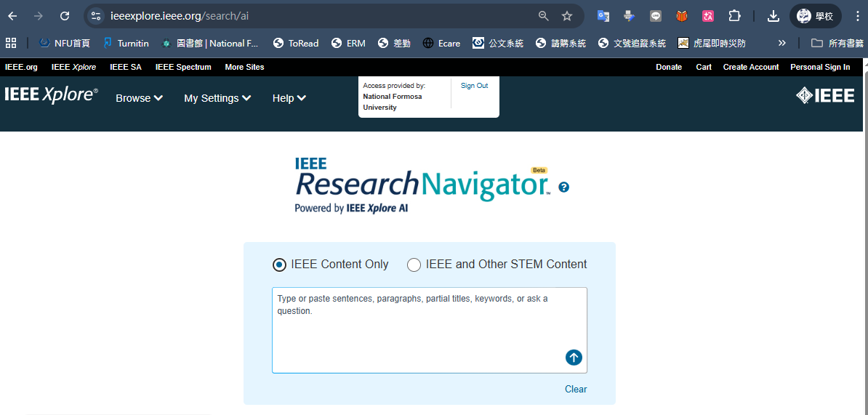The image size is (868, 415).
Task: Open the Google Translate extension icon
Action: (x=603, y=16)
